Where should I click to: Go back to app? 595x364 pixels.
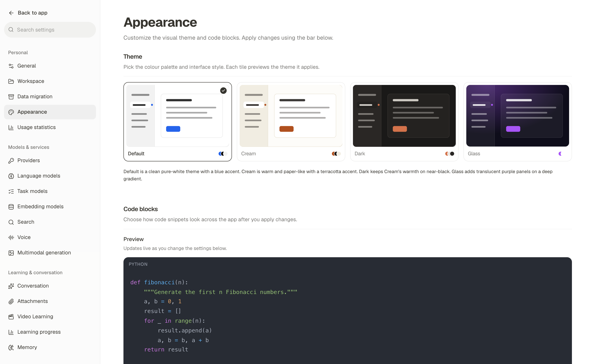(x=28, y=13)
